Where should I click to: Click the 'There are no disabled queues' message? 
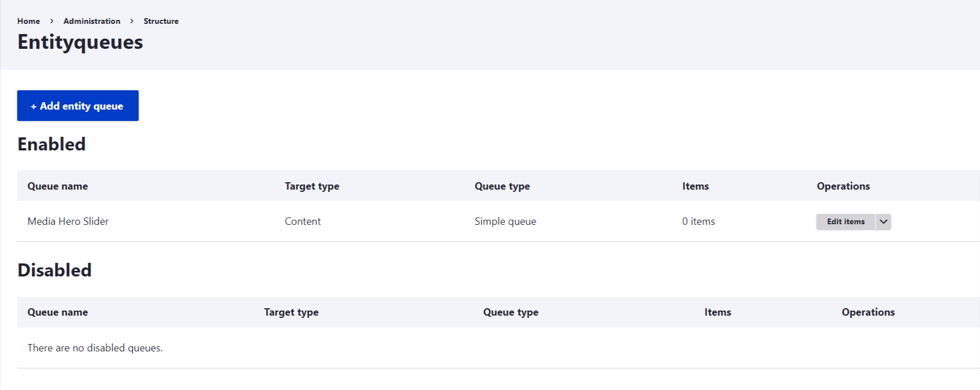coord(95,348)
